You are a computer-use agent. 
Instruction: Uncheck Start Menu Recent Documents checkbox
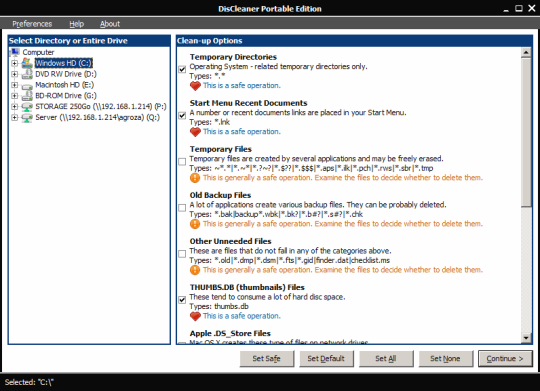(x=182, y=115)
